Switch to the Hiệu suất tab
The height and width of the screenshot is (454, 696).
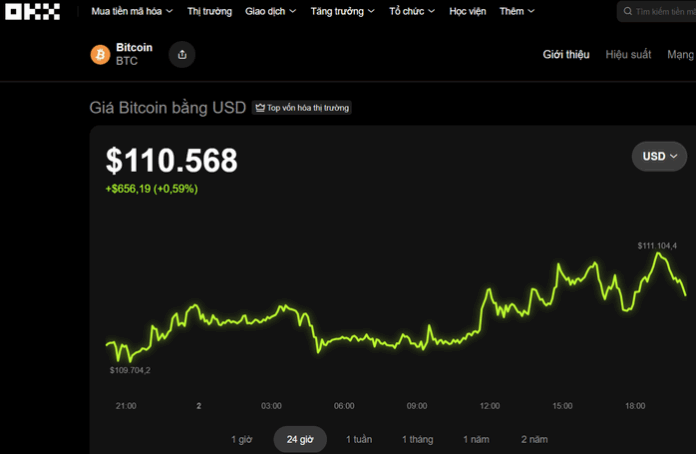coord(628,55)
